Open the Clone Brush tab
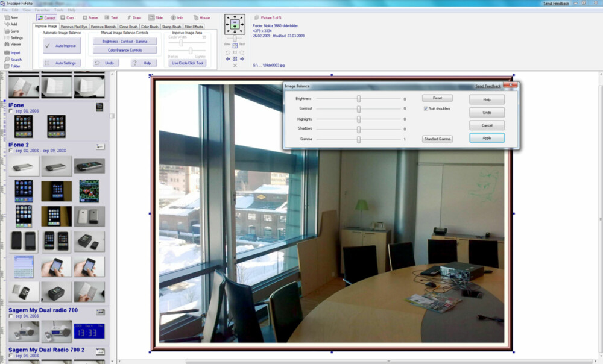603x364 pixels. (128, 27)
